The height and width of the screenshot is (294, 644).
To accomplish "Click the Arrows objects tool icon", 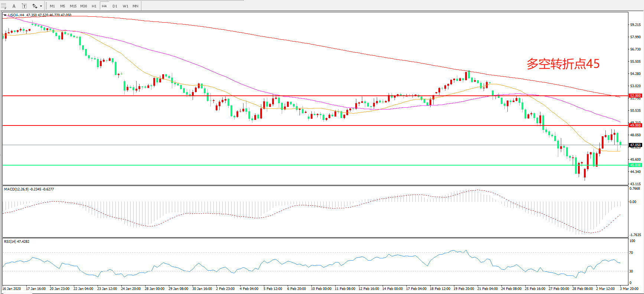I will tap(35, 6).
